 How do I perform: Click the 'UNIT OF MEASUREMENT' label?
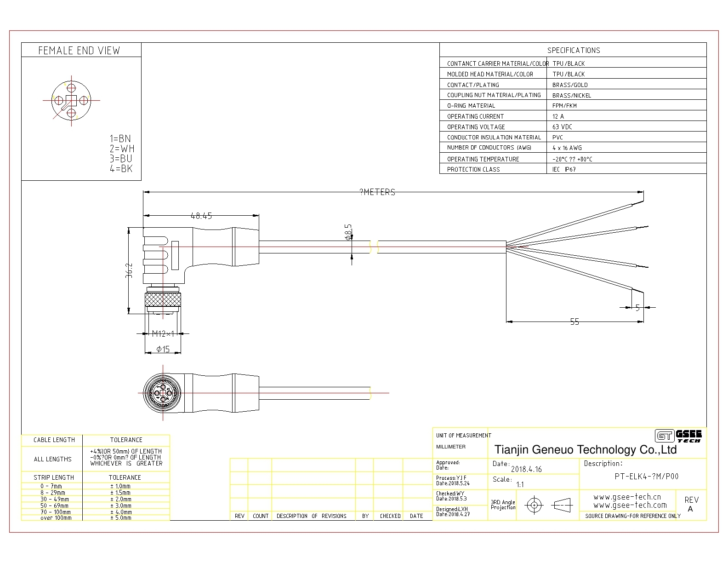(464, 435)
